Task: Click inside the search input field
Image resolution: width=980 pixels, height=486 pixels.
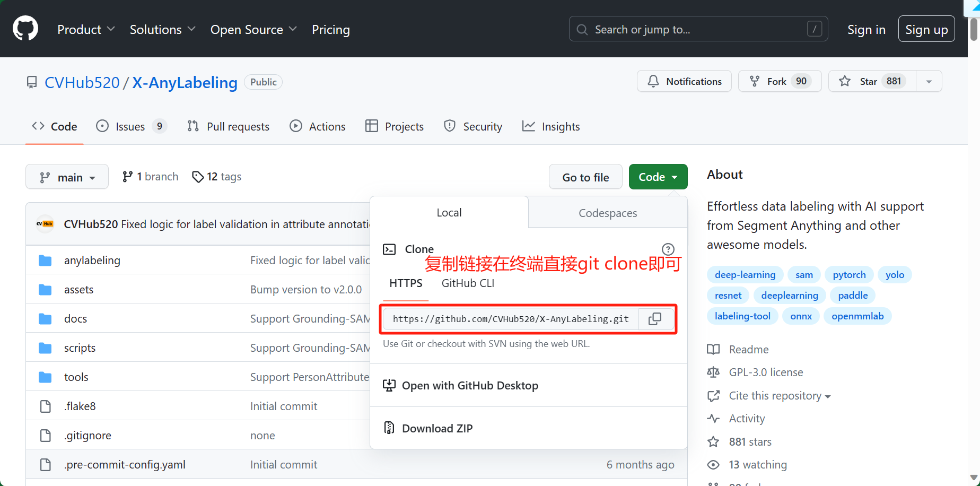Action: [689, 29]
